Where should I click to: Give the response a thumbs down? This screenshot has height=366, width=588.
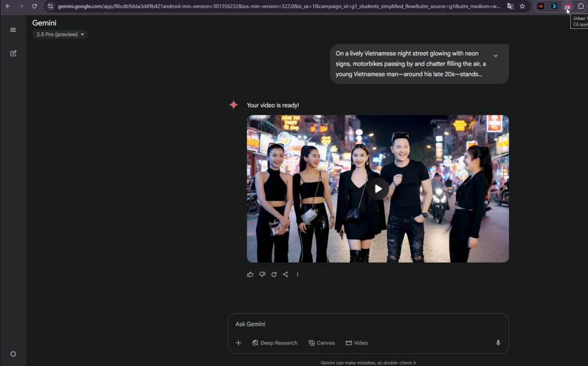click(262, 274)
